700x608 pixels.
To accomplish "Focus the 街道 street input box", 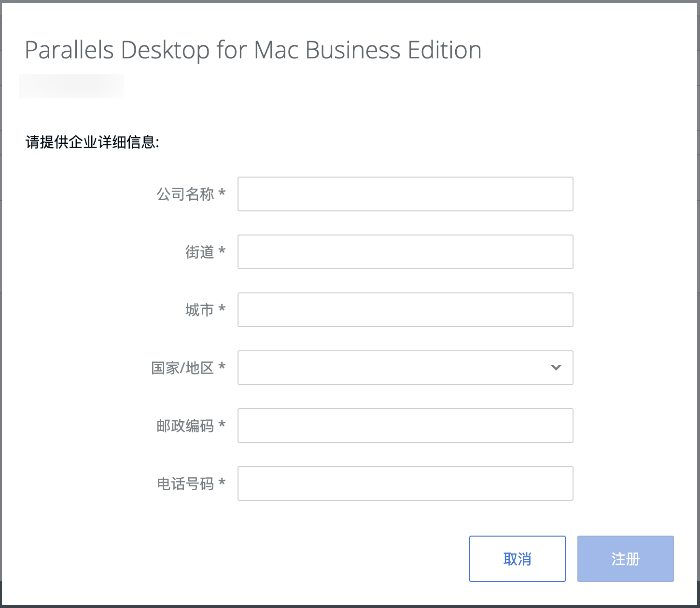I will click(x=405, y=252).
